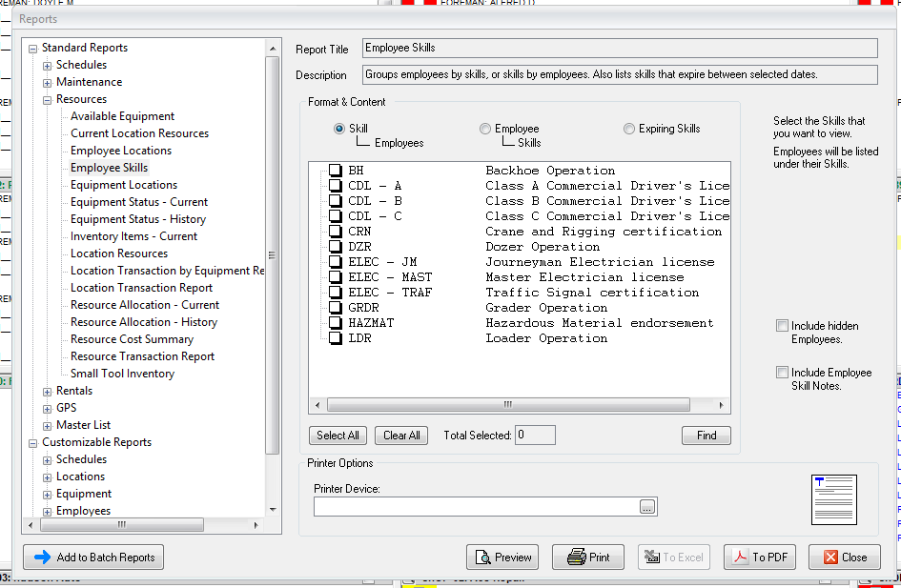Click the Add to Batch Reports arrow icon
Screen dimensions: 901x588
(42, 558)
